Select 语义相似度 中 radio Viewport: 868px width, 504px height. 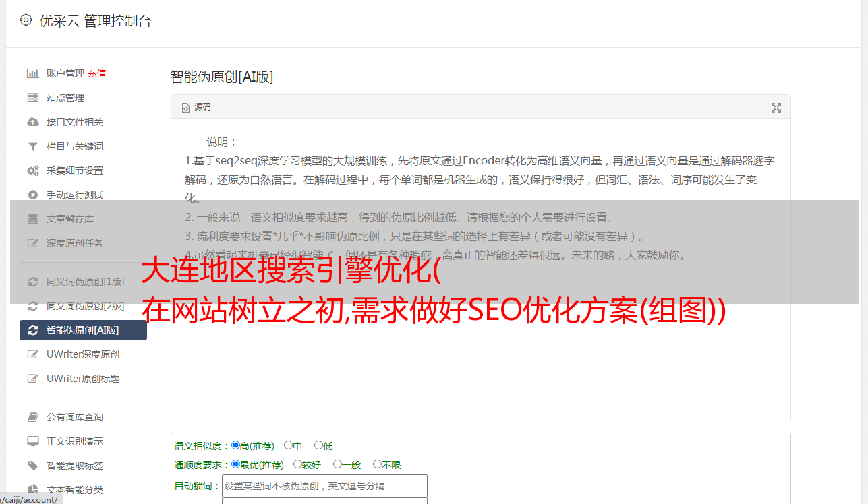point(288,445)
